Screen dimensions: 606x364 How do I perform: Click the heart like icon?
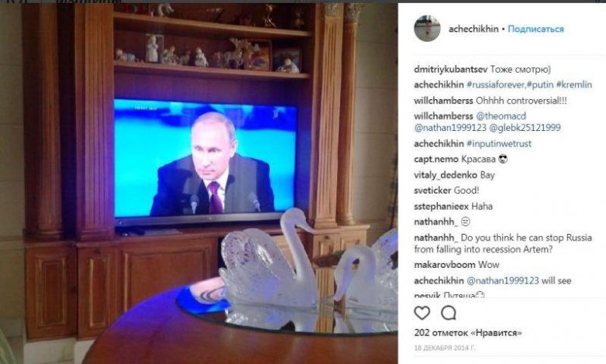(422, 313)
